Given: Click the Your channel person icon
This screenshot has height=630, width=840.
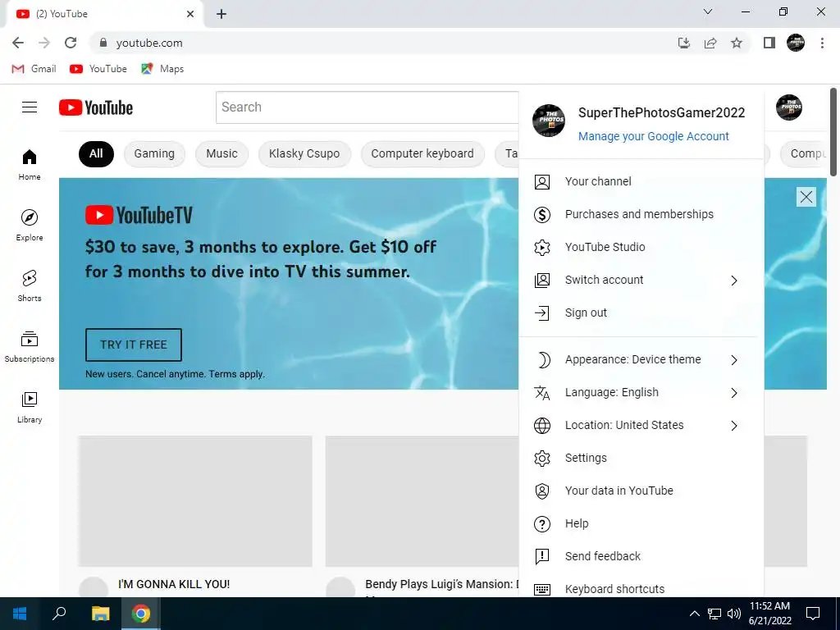Looking at the screenshot, I should tap(542, 182).
